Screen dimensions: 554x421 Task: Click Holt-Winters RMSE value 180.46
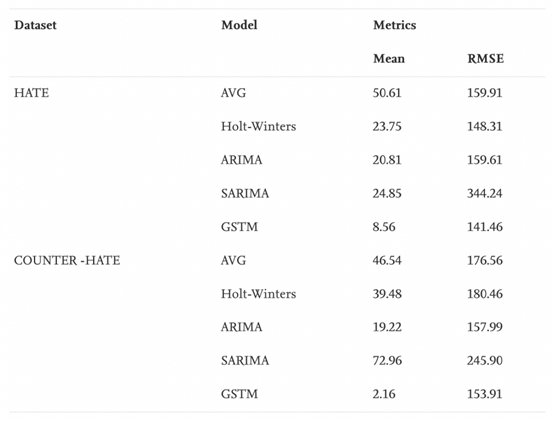(485, 294)
